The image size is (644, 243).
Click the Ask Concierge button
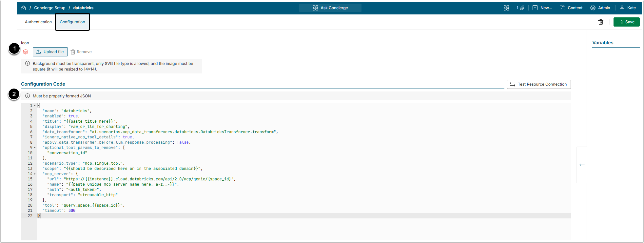(330, 8)
